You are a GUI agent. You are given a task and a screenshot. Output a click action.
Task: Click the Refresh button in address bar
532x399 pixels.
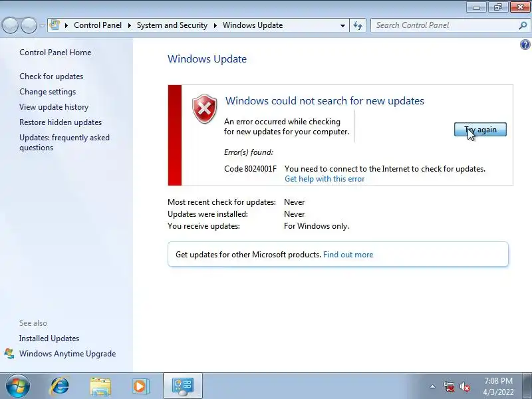(358, 25)
